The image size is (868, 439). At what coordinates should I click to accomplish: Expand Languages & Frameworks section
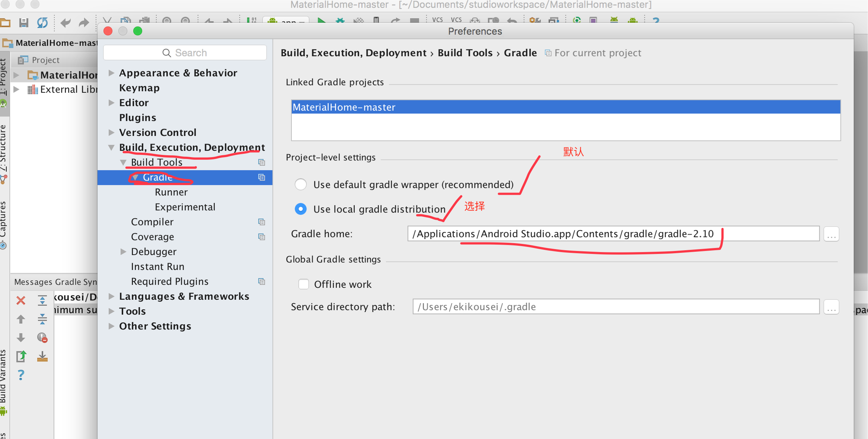click(111, 296)
